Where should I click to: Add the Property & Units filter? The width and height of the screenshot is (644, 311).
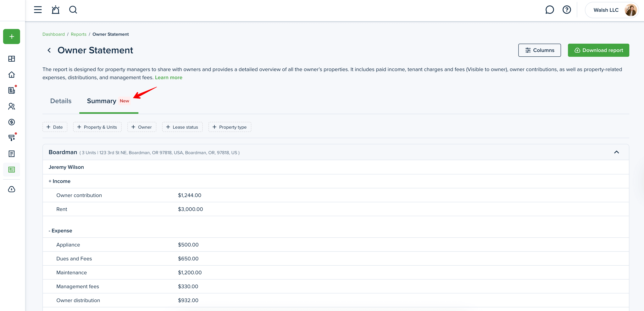tap(97, 127)
